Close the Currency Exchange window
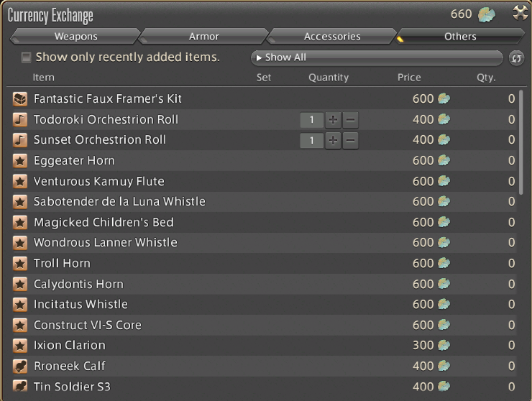Viewport: 532px width, 401px height. point(520,13)
